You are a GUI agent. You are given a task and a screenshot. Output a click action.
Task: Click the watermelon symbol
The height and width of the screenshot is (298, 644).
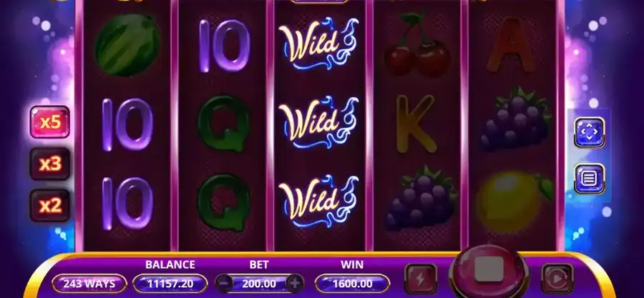pyautogui.click(x=128, y=45)
